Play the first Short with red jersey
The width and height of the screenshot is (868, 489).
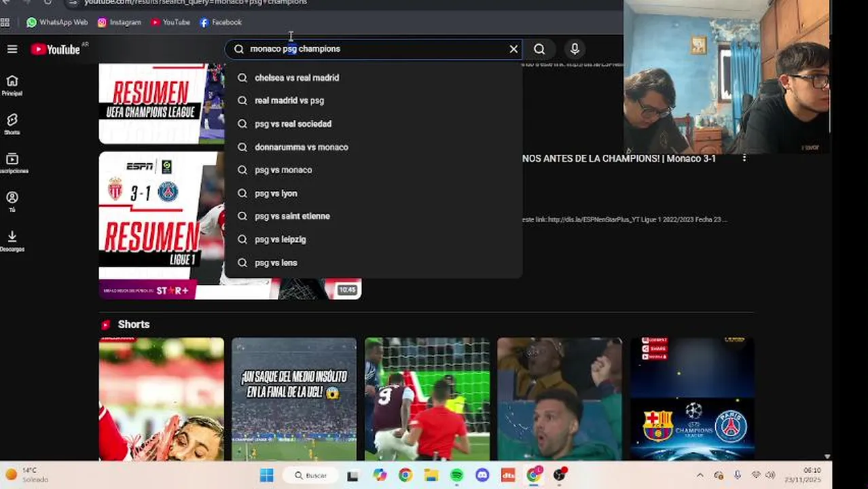162,399
